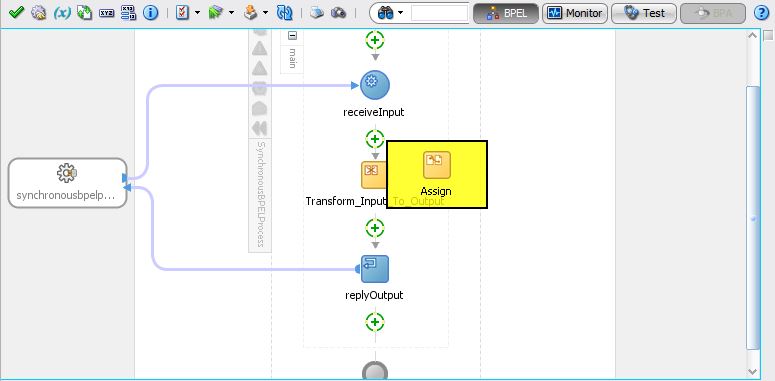
Task: Focus the search text field
Action: (x=439, y=13)
